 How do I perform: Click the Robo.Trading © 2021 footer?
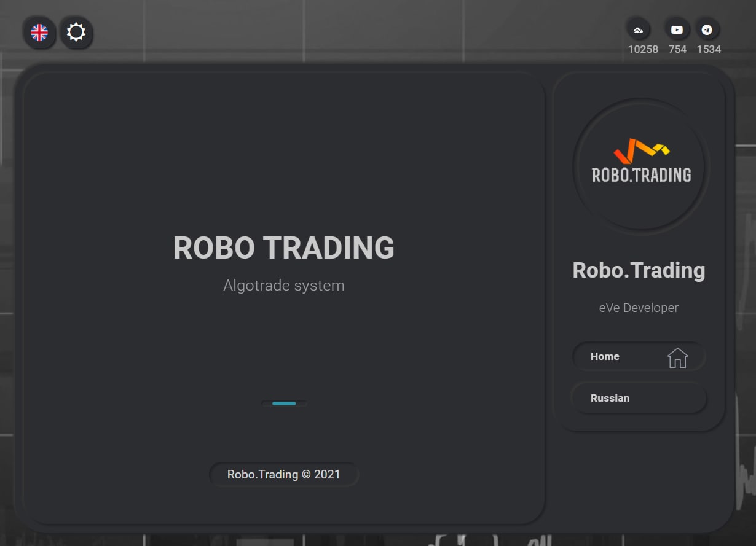(284, 474)
